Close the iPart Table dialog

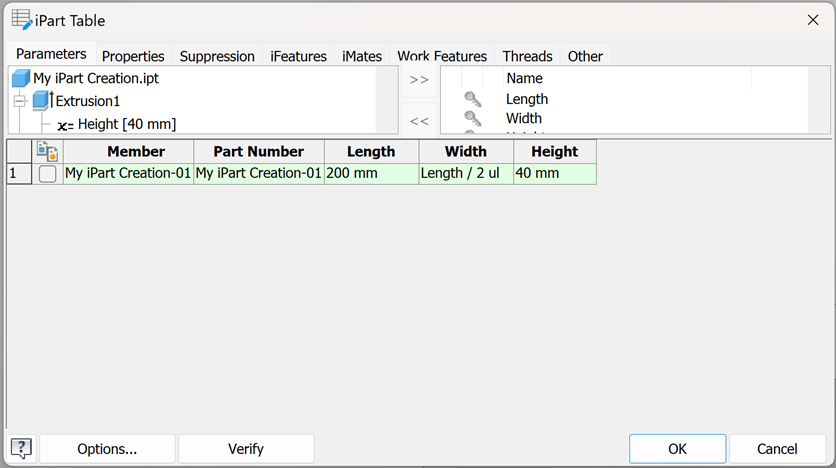(x=812, y=20)
